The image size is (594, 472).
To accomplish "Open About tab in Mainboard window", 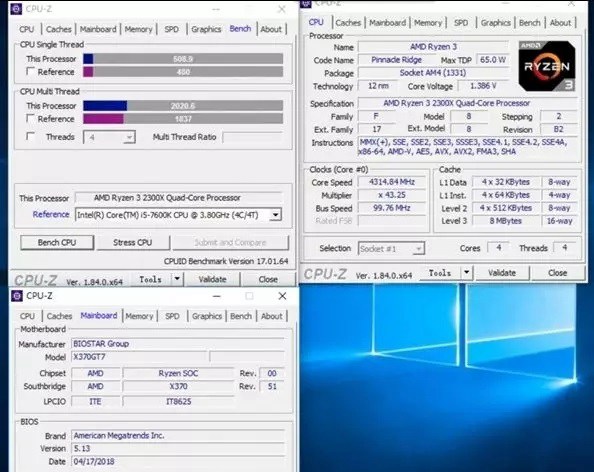I will (x=272, y=316).
